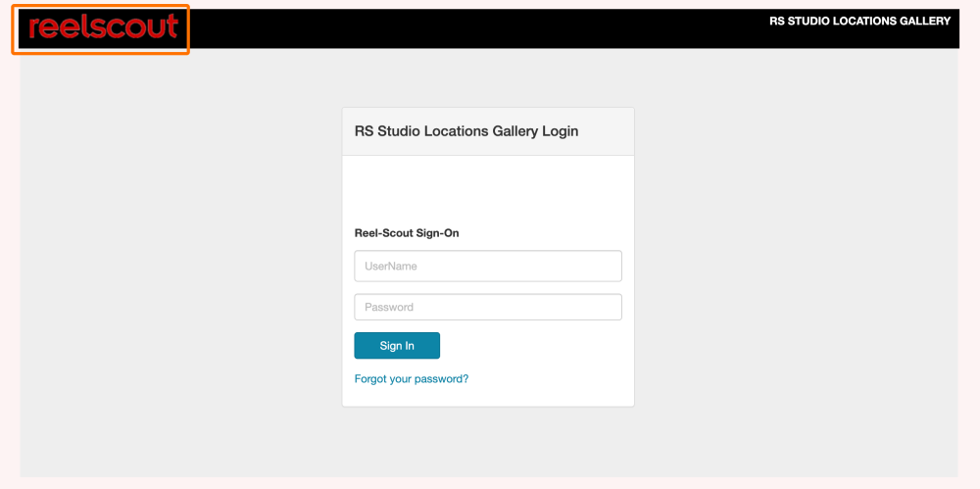This screenshot has width=980, height=489.
Task: Click white space beside Forgot your password link
Action: pos(550,379)
